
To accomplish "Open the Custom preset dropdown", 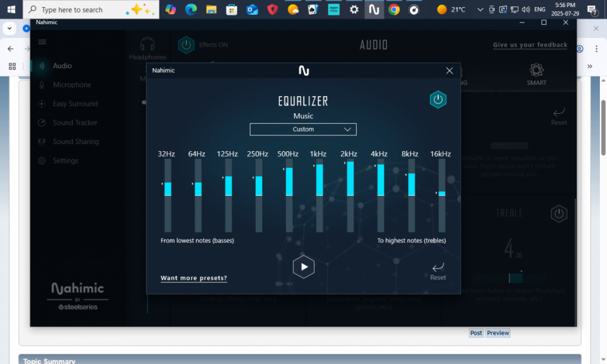I will tap(303, 129).
